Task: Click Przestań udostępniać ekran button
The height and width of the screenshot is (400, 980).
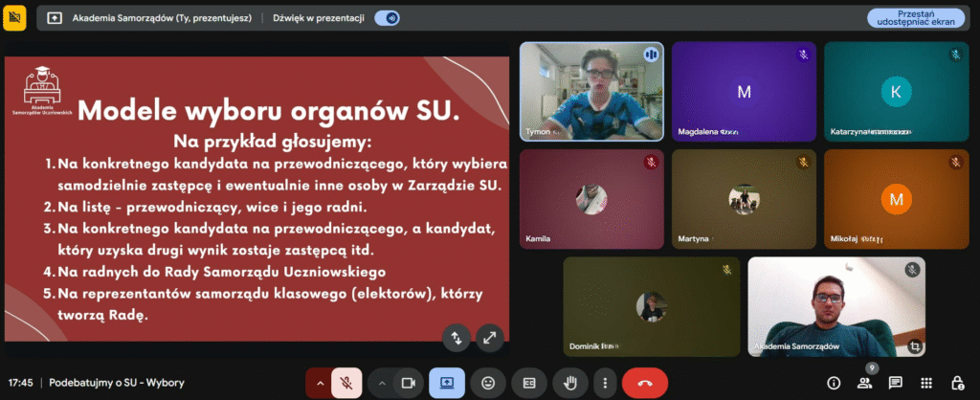Action: click(x=916, y=17)
